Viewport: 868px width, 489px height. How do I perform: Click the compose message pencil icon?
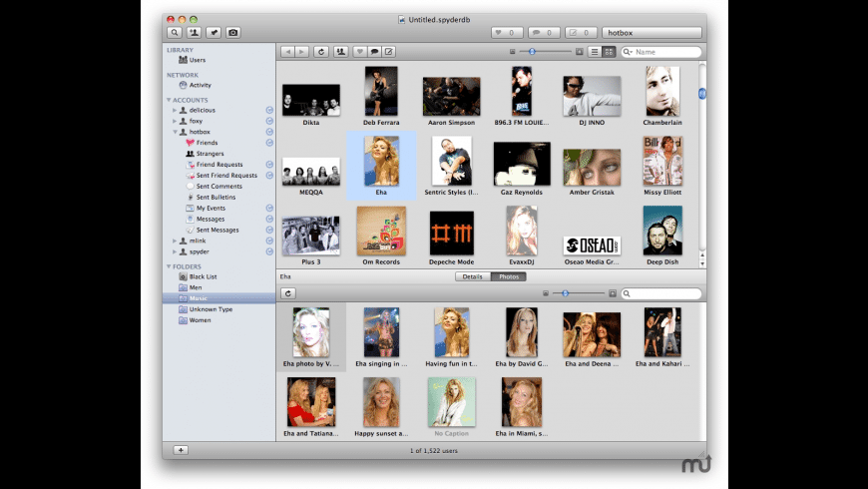(389, 52)
